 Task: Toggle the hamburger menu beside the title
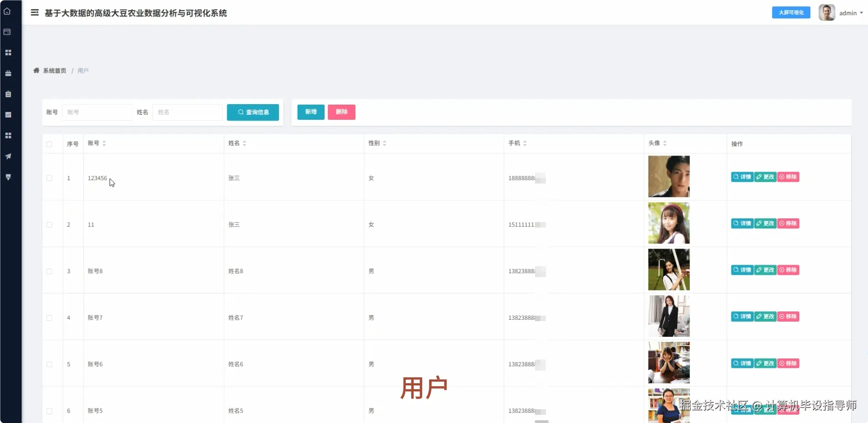(34, 12)
